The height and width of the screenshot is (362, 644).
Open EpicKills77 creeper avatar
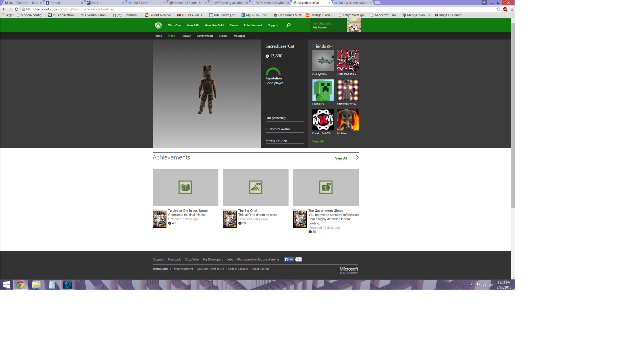tap(323, 90)
